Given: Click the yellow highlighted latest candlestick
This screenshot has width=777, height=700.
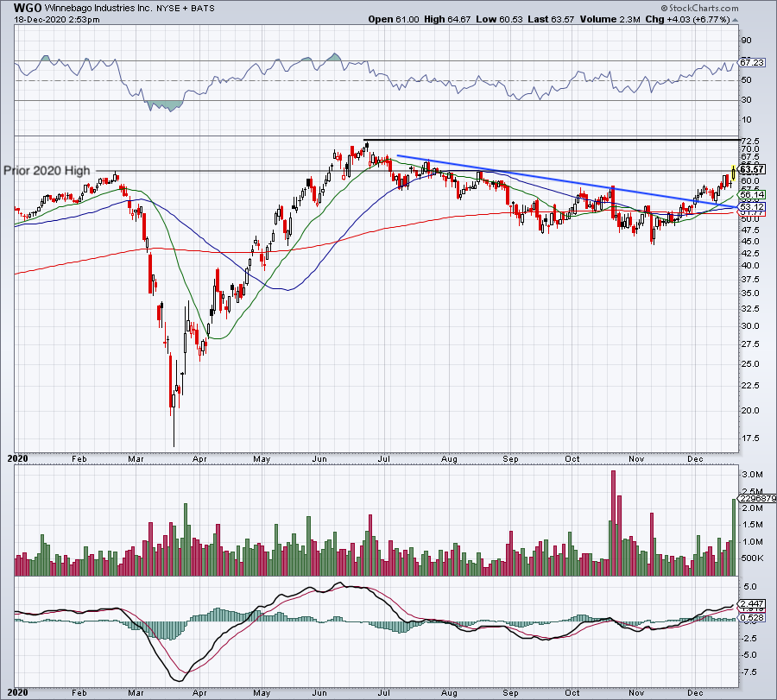Looking at the screenshot, I should tap(733, 172).
